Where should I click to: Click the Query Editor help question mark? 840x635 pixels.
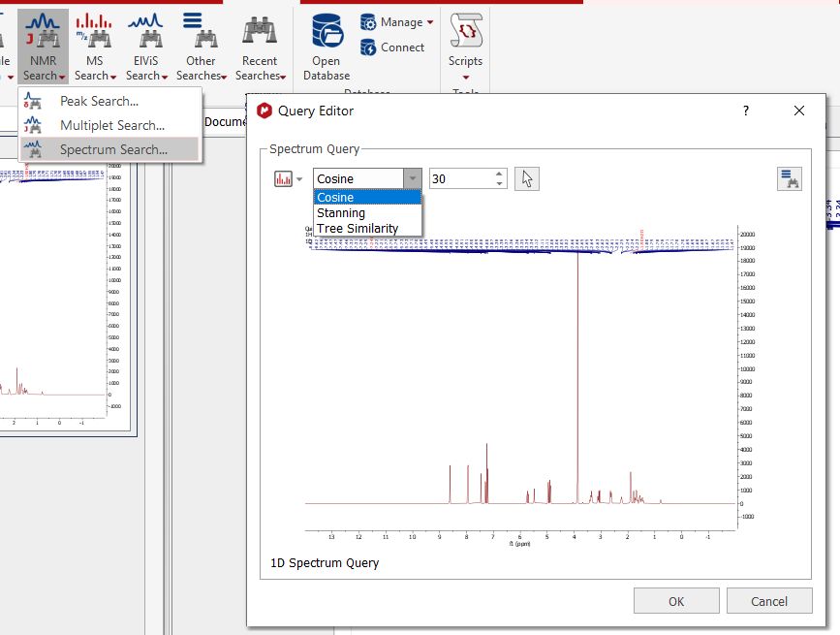746,111
